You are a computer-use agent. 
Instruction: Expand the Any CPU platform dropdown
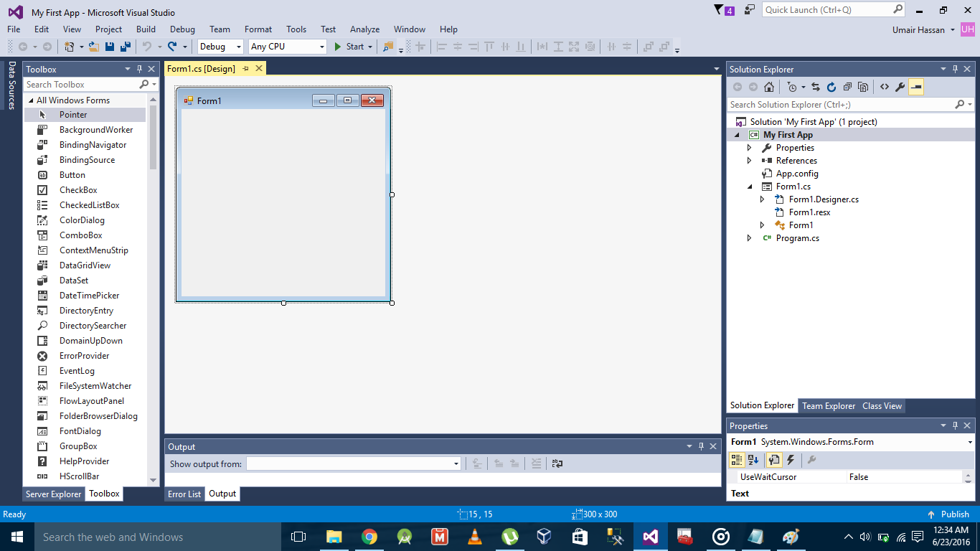tap(322, 46)
